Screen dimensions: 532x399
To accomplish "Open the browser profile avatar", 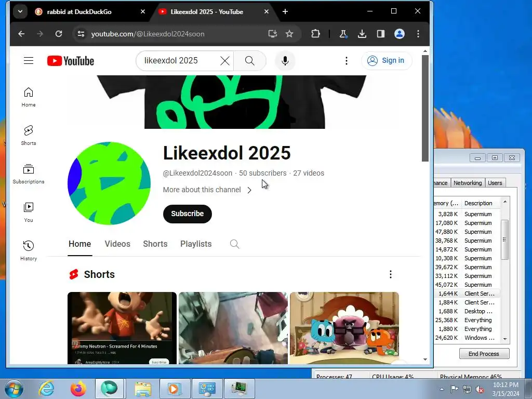I will point(400,34).
